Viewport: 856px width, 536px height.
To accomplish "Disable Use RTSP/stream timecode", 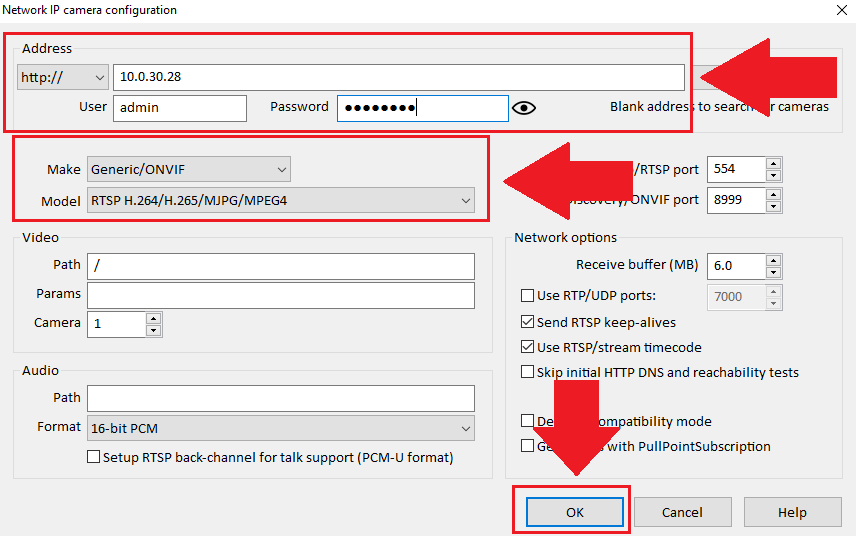I will [528, 347].
